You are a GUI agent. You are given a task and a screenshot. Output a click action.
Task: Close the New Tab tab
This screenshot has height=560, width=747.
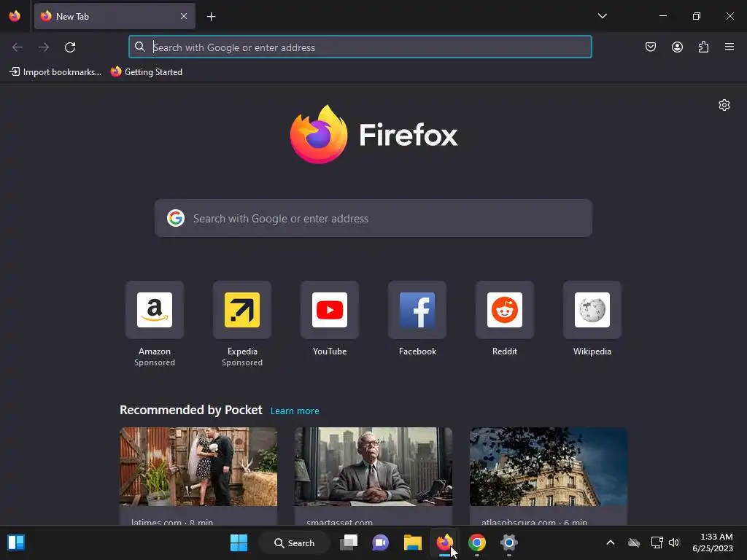coord(183,16)
